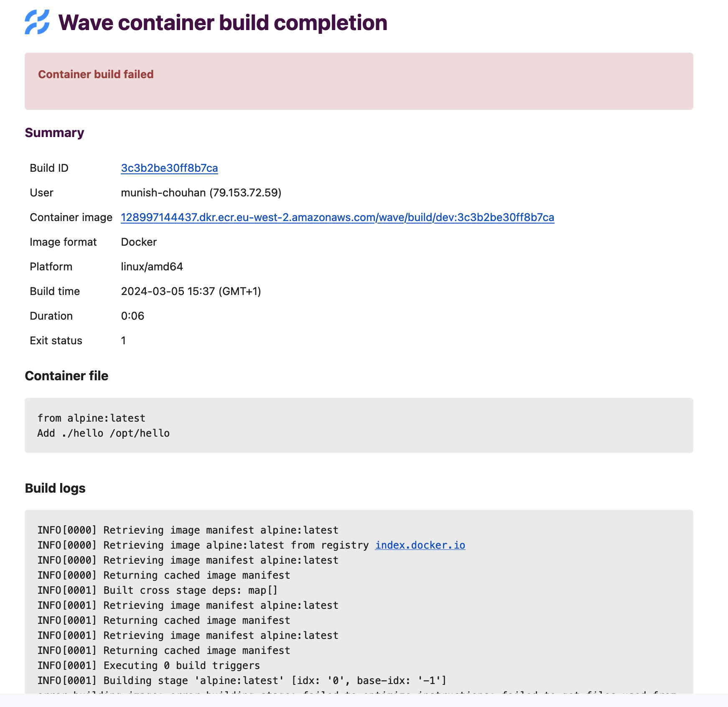
Task: Click the Summary section heading
Action: pos(54,132)
